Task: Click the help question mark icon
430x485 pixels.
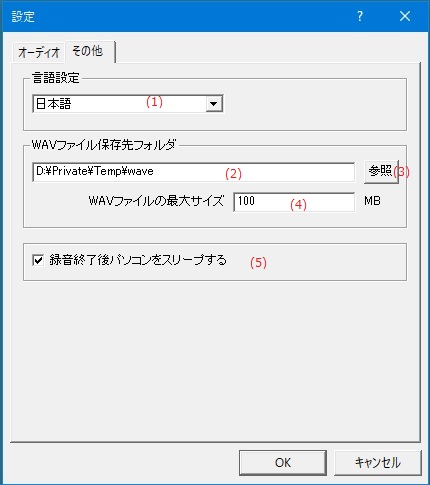Action: (x=360, y=16)
